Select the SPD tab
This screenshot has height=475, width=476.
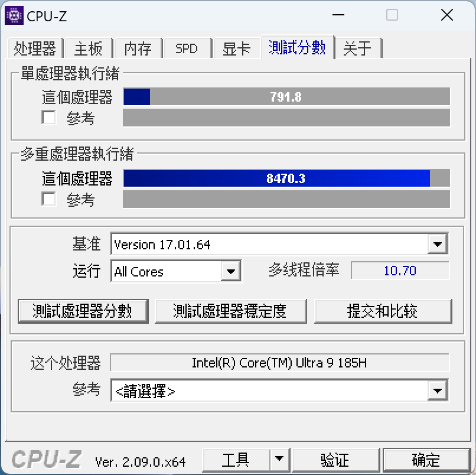click(x=187, y=48)
